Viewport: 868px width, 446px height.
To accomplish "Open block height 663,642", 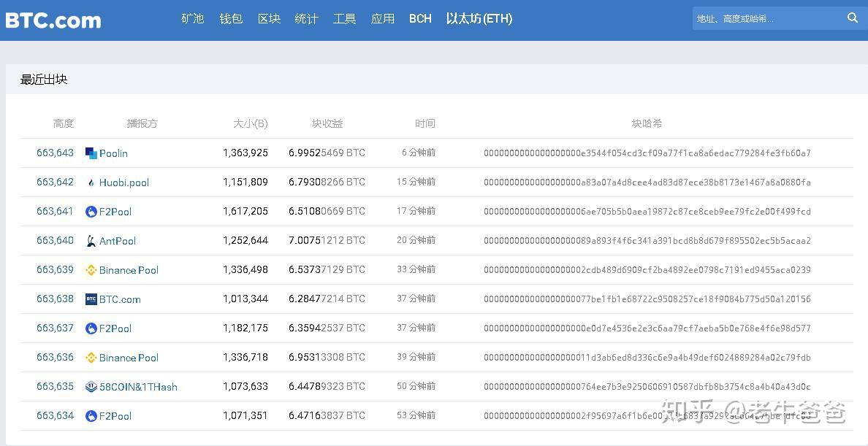I will (x=55, y=182).
